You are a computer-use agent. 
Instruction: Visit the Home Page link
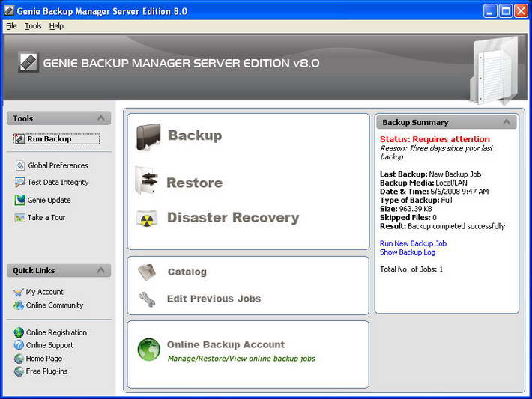tap(44, 359)
